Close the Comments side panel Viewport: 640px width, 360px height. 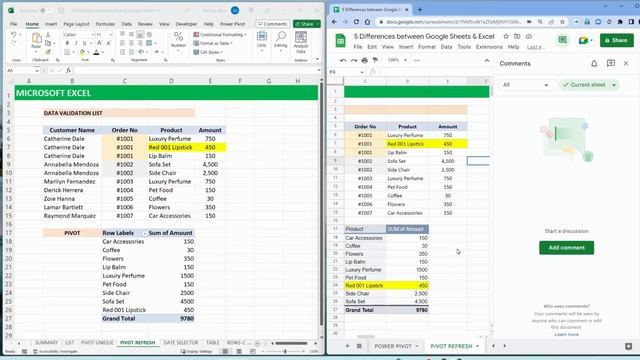626,63
